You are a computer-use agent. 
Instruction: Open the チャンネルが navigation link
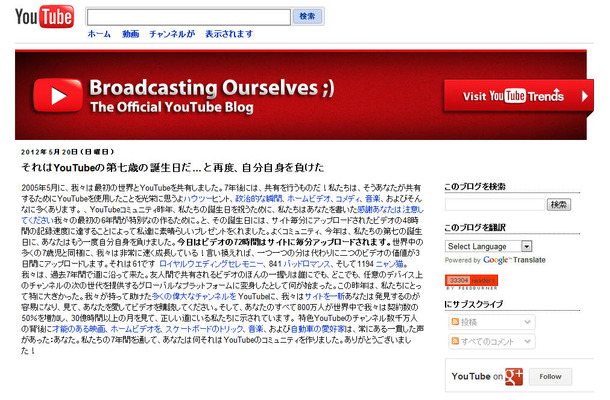coord(172,34)
